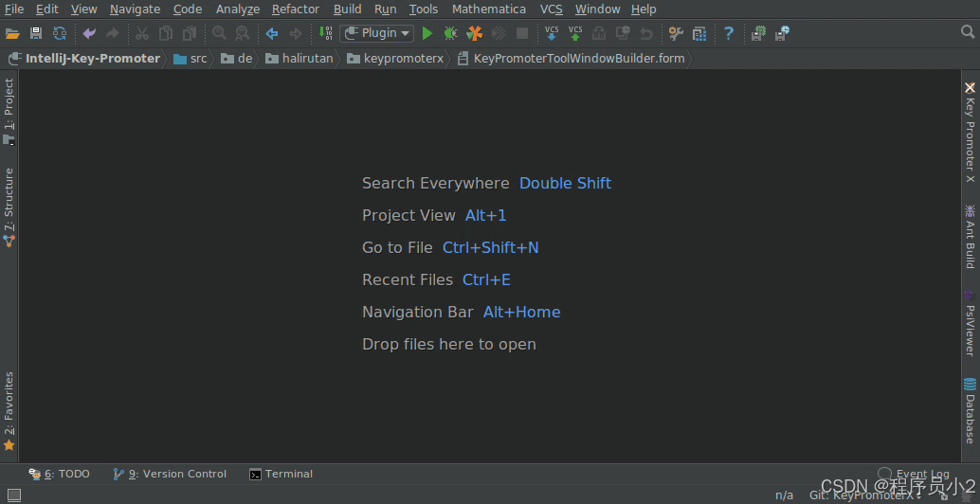The image size is (980, 504).
Task: Open the Refactor menu
Action: (296, 9)
